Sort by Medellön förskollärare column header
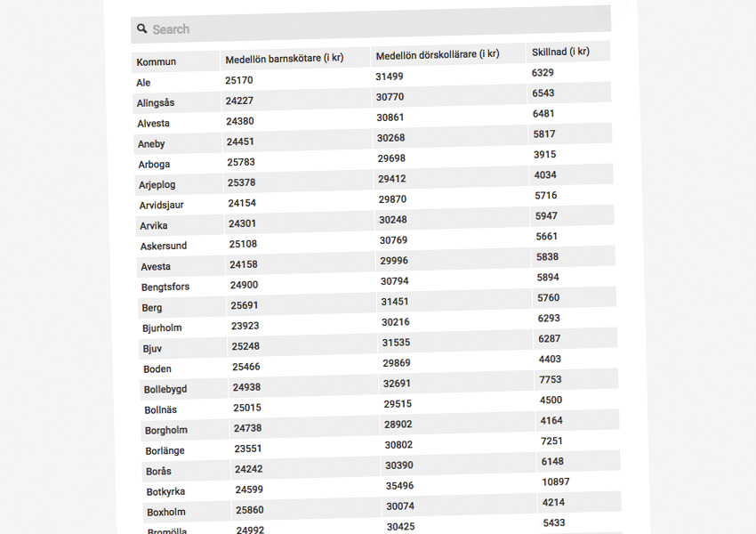756x534 pixels. coord(438,53)
